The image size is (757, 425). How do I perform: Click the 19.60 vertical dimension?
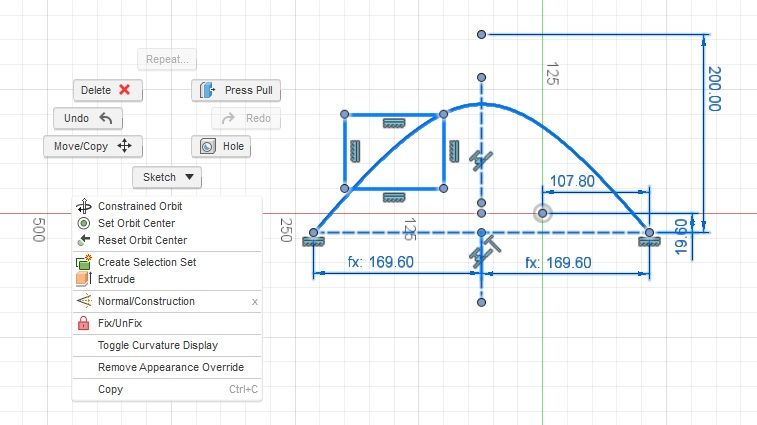pos(680,237)
